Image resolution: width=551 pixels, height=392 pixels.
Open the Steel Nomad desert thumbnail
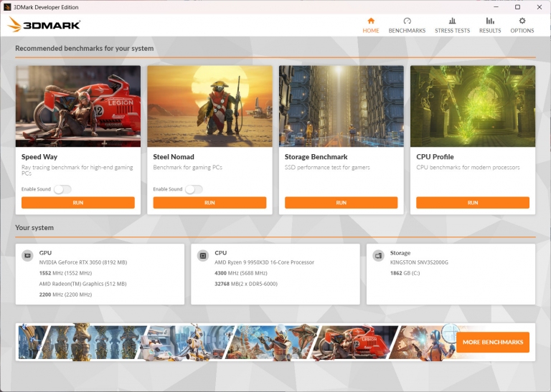click(x=209, y=106)
